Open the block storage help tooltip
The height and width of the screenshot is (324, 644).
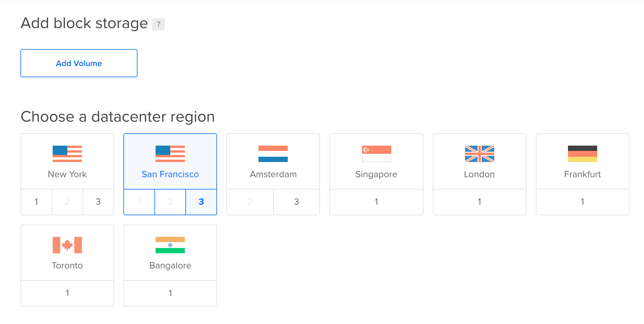[x=159, y=25]
